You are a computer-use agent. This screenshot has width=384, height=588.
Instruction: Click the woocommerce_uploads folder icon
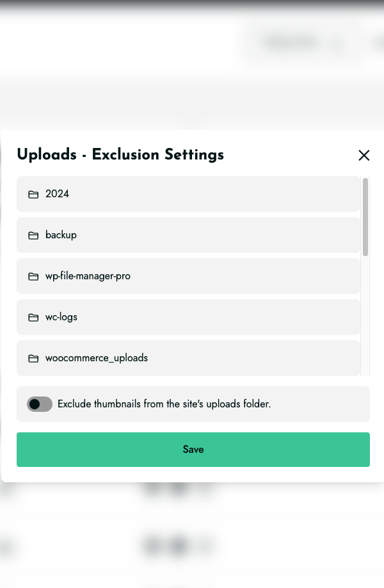click(33, 358)
